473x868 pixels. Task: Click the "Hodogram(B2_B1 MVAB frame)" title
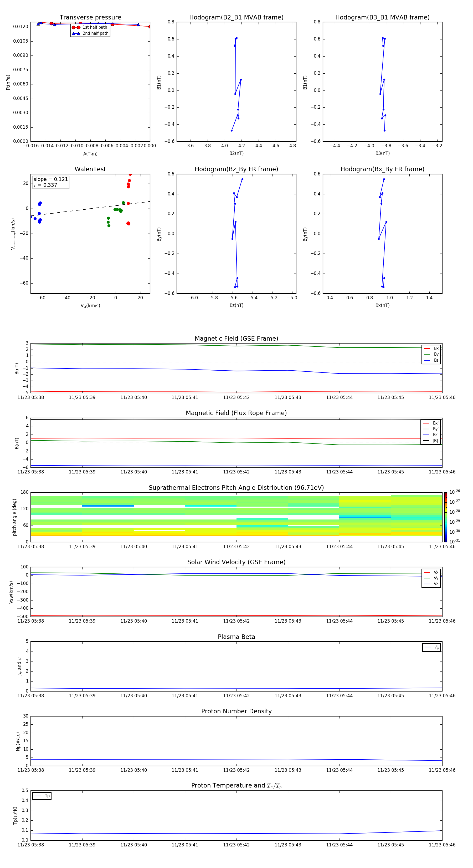pyautogui.click(x=236, y=17)
